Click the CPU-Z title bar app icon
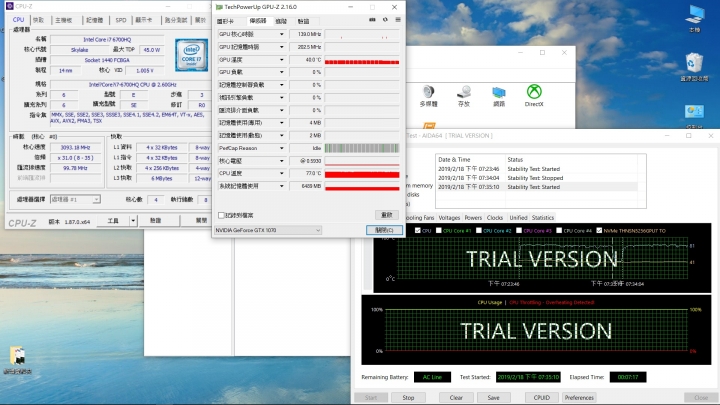Image resolution: width=720 pixels, height=405 pixels. [10, 6]
